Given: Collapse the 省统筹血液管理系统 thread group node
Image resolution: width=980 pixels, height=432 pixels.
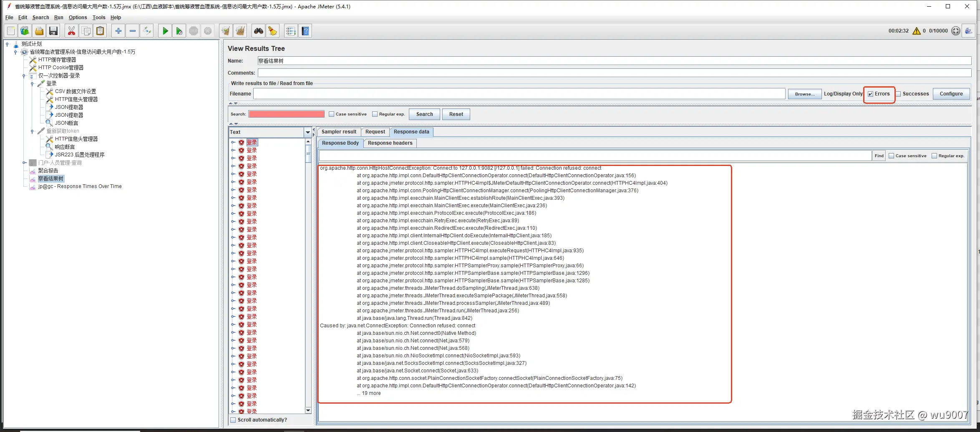Looking at the screenshot, I should pos(15,52).
